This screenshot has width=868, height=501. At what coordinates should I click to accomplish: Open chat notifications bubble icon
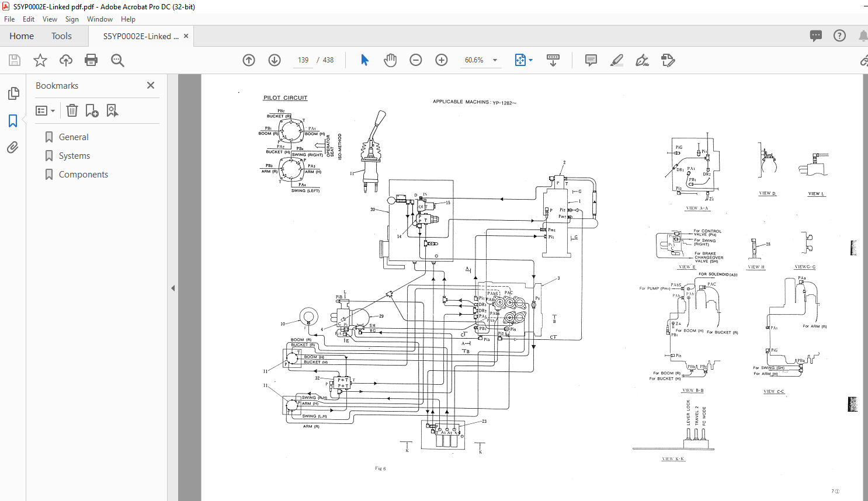816,36
